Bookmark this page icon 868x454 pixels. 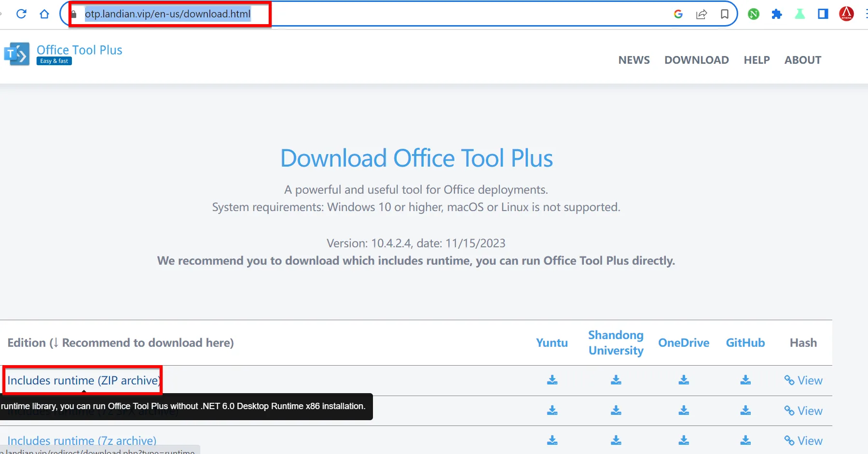click(725, 14)
